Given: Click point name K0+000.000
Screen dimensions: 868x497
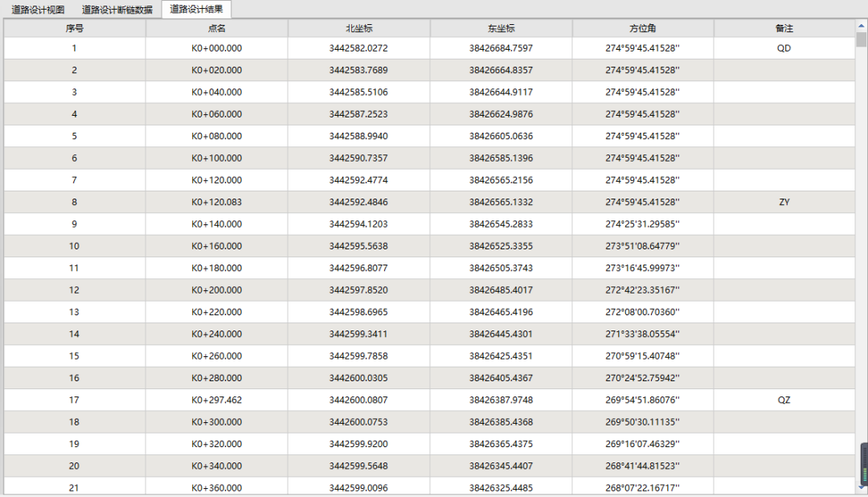Looking at the screenshot, I should [215, 48].
